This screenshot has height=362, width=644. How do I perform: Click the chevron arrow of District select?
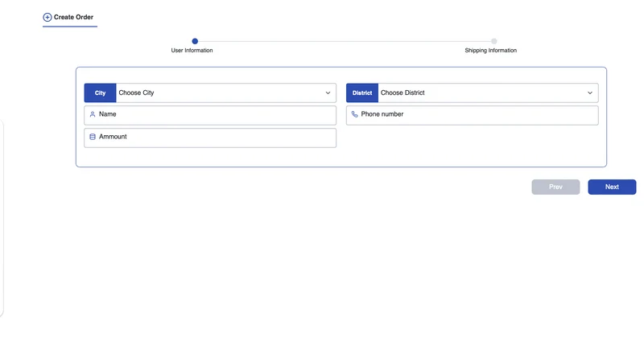pos(590,93)
